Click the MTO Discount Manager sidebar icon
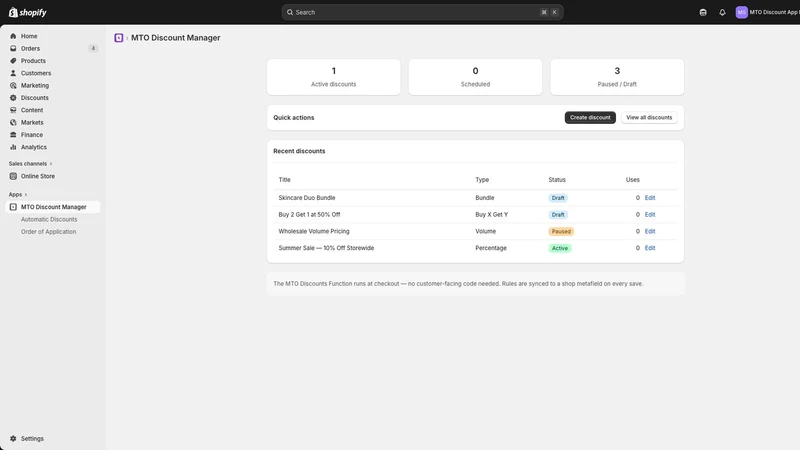The height and width of the screenshot is (450, 800). tap(13, 207)
